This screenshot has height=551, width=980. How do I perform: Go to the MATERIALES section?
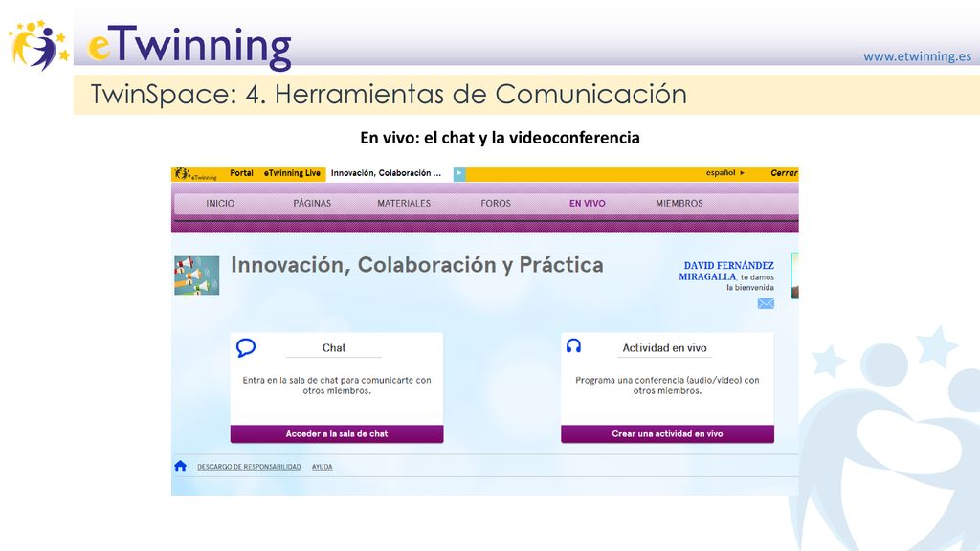[404, 204]
